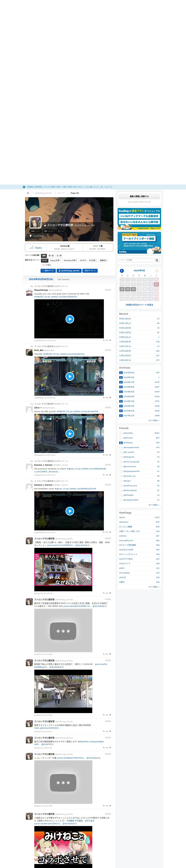The image size is (186, 868).
Task: Click archive icon beside 2025年05月
Action: 121,373
